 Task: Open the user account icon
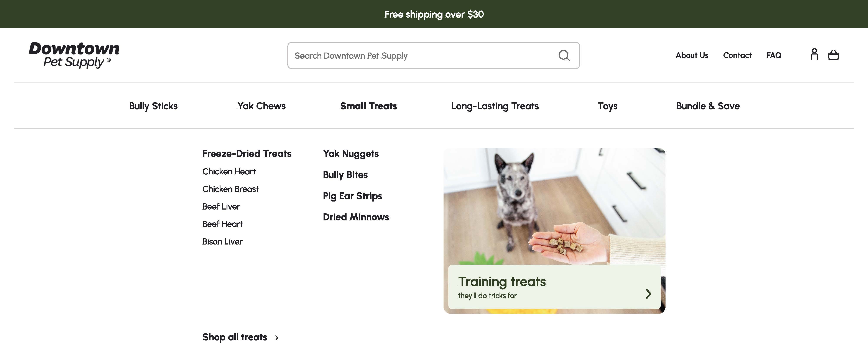pos(814,55)
